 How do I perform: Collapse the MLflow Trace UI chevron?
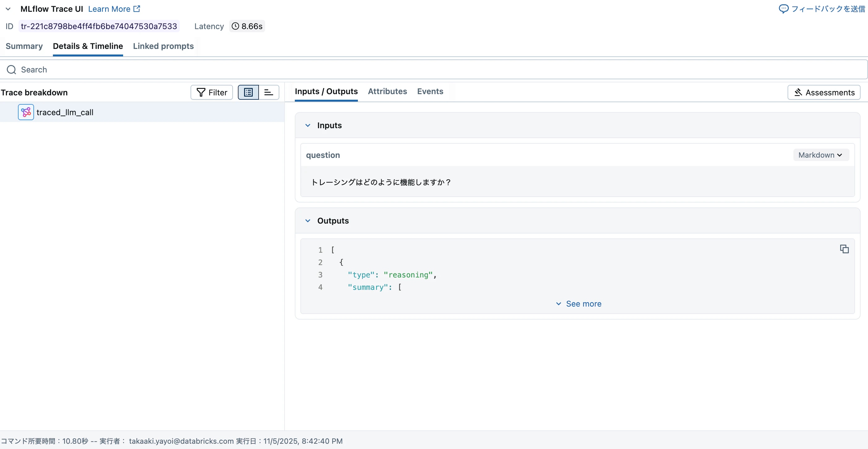[x=8, y=9]
